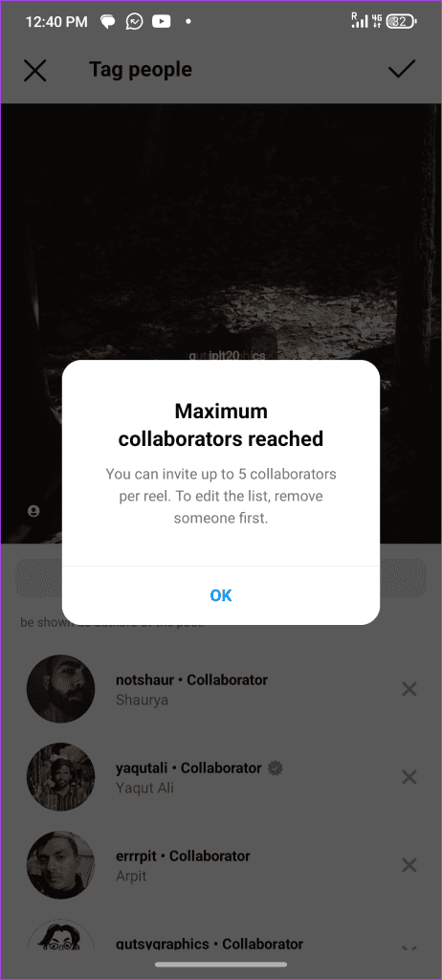Remove errrpit from collaborators
Viewport: 442px width, 980px height.
(x=409, y=865)
